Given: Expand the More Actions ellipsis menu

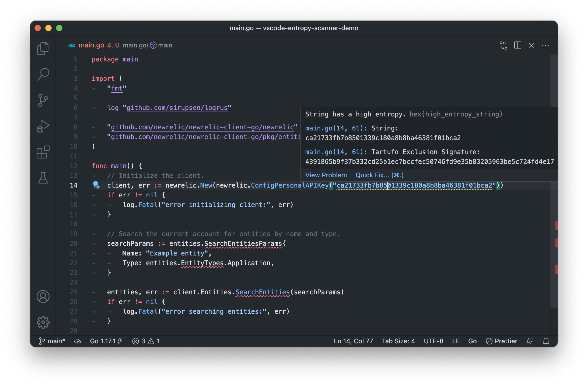Looking at the screenshot, I should [x=545, y=45].
